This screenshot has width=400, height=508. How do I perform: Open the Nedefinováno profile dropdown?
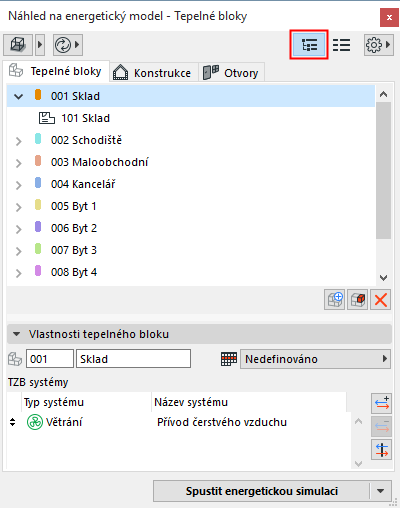point(315,359)
